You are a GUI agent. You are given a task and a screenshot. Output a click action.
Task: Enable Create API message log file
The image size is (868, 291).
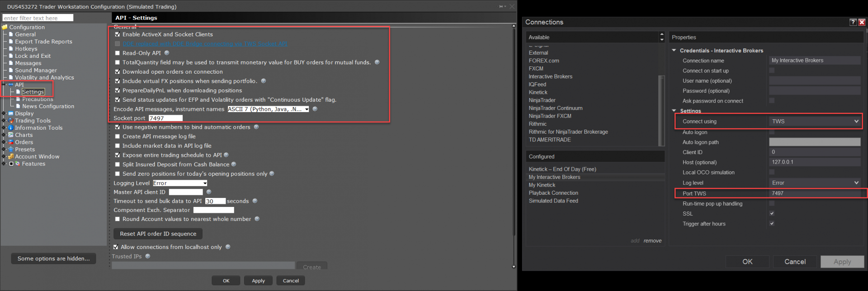pos(118,136)
